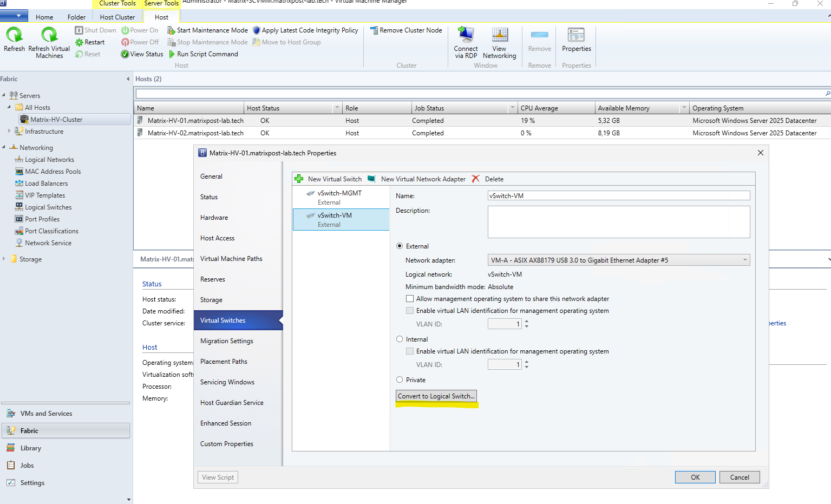
Task: Select the Private switch type
Action: 400,380
